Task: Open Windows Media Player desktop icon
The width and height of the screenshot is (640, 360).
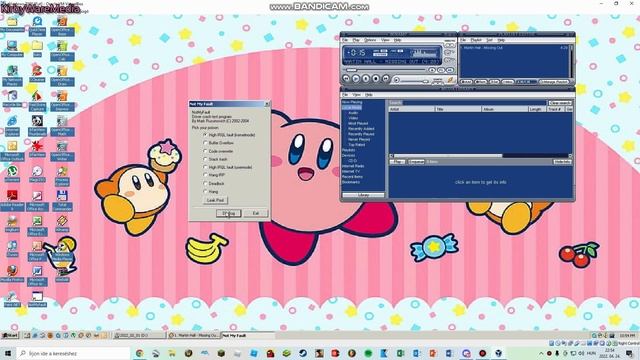Action: click(x=62, y=252)
